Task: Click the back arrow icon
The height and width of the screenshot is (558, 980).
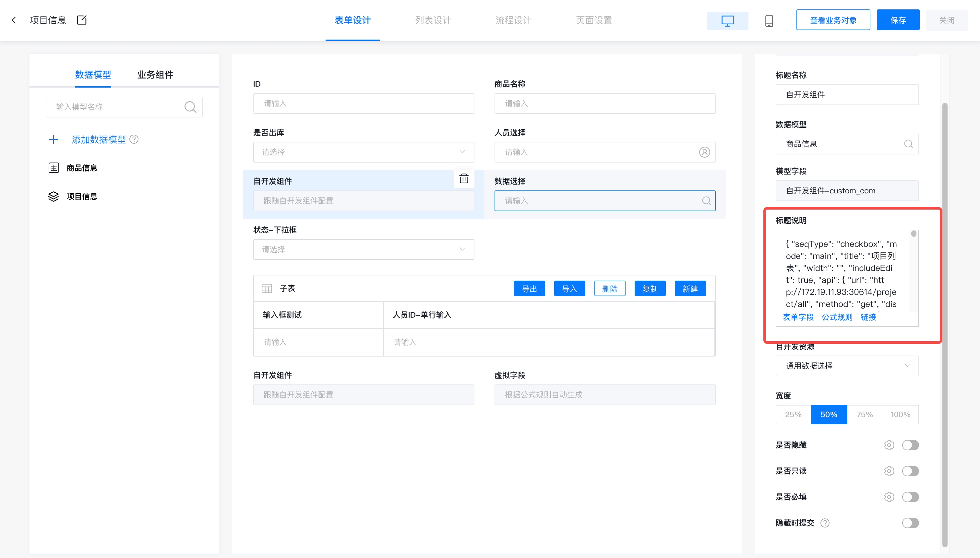Action: [x=14, y=20]
